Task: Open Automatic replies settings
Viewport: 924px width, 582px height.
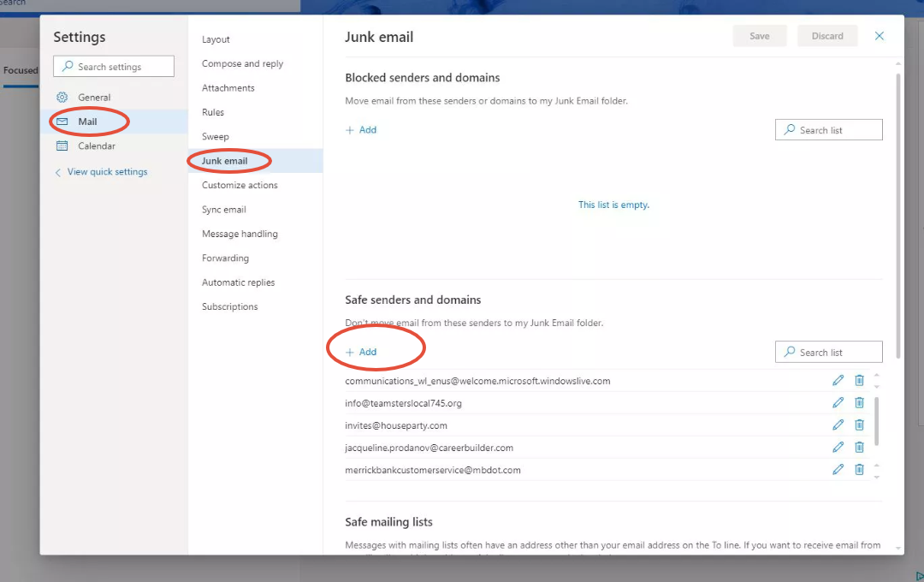Action: point(238,282)
